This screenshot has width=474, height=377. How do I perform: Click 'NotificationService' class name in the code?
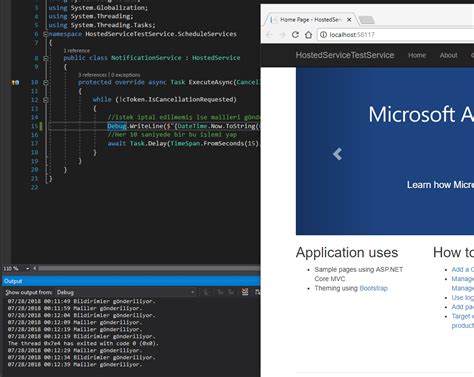[146, 58]
